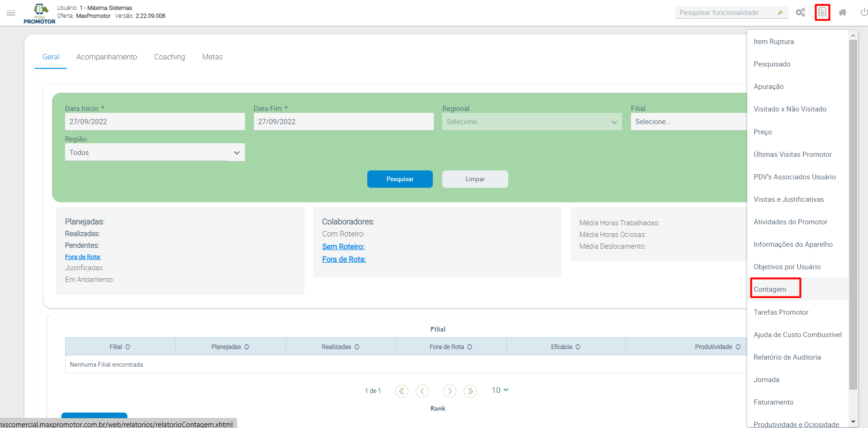The height and width of the screenshot is (428, 868).
Task: Open Fora de Rota link under Colaboradores
Action: tap(344, 259)
